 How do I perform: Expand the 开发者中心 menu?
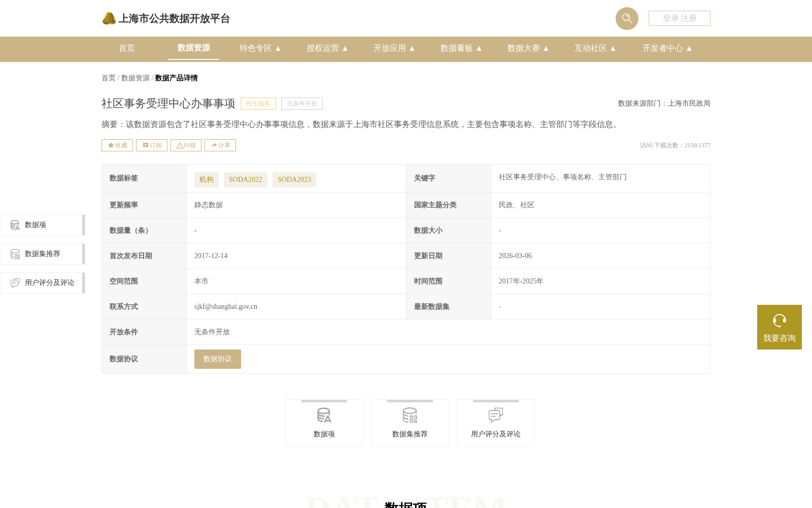(x=667, y=48)
